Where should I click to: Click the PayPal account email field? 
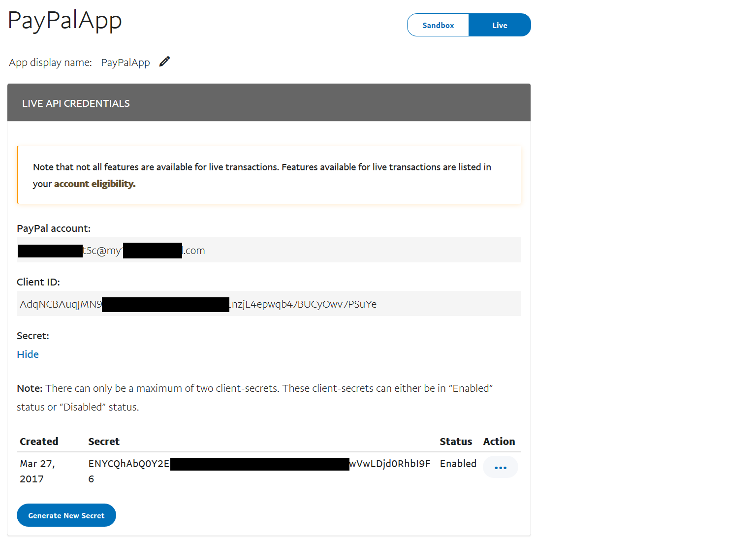point(269,250)
